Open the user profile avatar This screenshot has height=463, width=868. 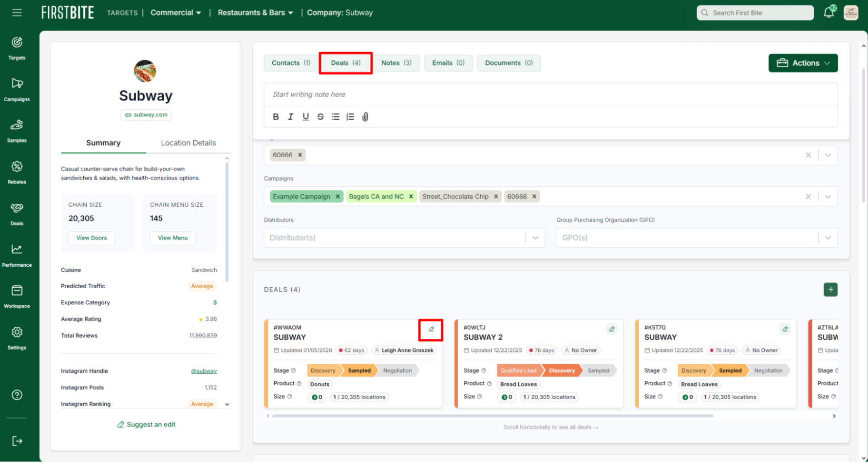[851, 13]
